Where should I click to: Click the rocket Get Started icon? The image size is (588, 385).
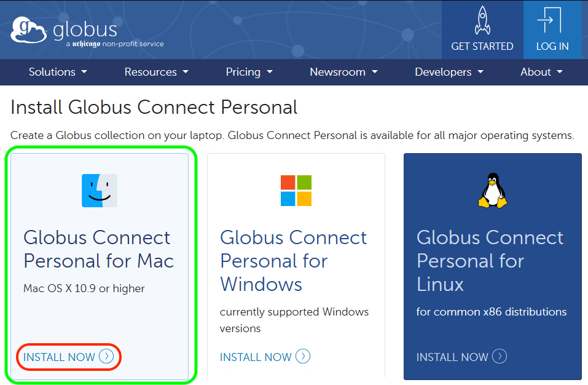point(482,20)
